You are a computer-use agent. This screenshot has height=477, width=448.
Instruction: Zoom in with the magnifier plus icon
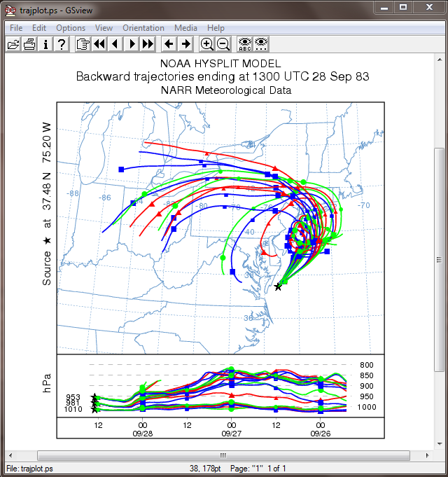pyautogui.click(x=206, y=44)
